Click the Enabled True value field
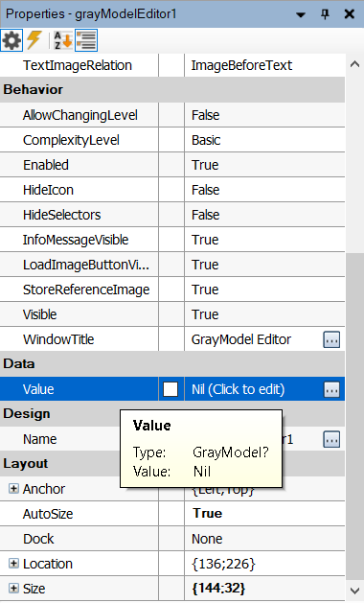The image size is (364, 603). tap(264, 165)
